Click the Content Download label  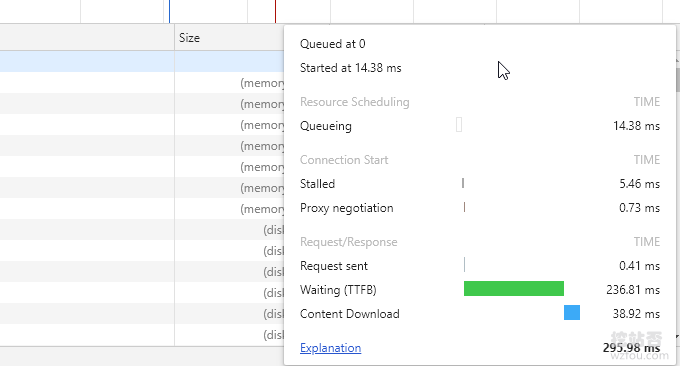click(x=350, y=314)
